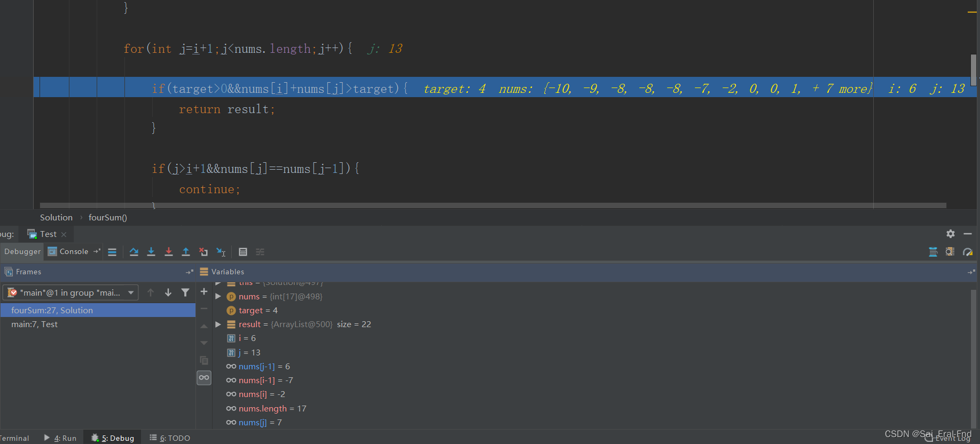The height and width of the screenshot is (444, 980).
Task: Select the target = 4 variable
Action: [x=258, y=311]
